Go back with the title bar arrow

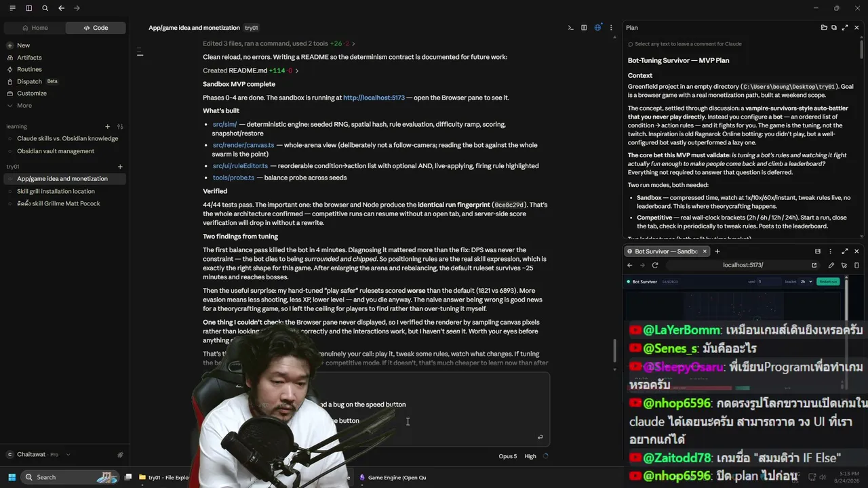click(x=61, y=8)
